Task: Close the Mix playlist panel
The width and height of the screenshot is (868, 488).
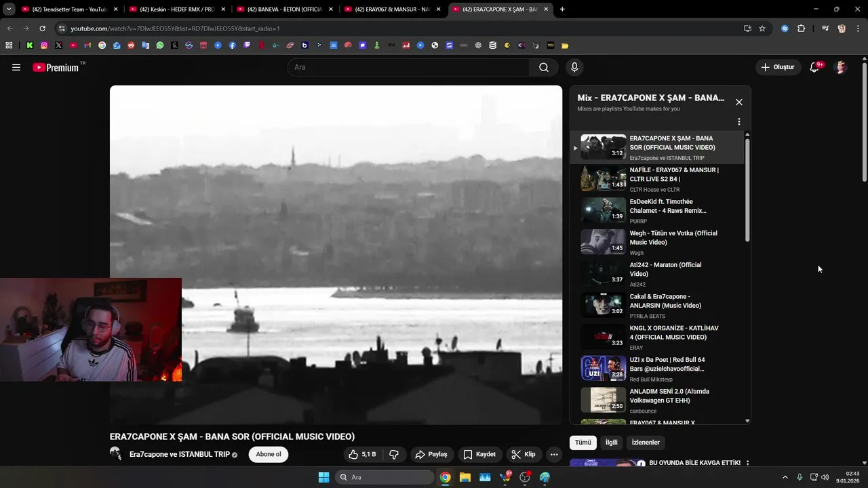Action: (x=739, y=102)
